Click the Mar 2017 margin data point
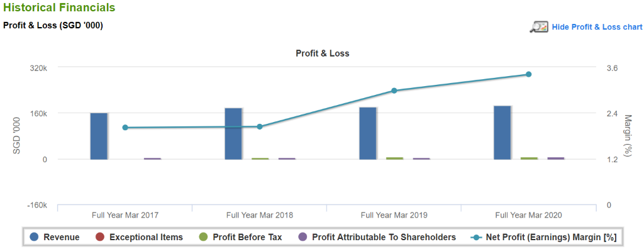 click(125, 128)
